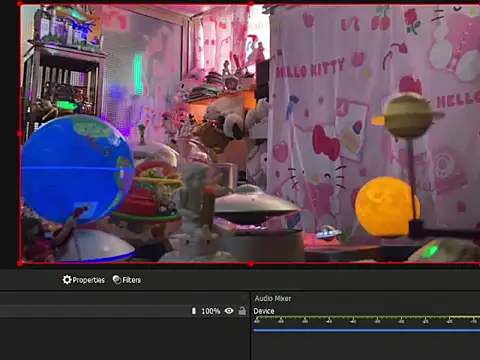
Task: Open source Properties with the gear button
Action: [84, 280]
